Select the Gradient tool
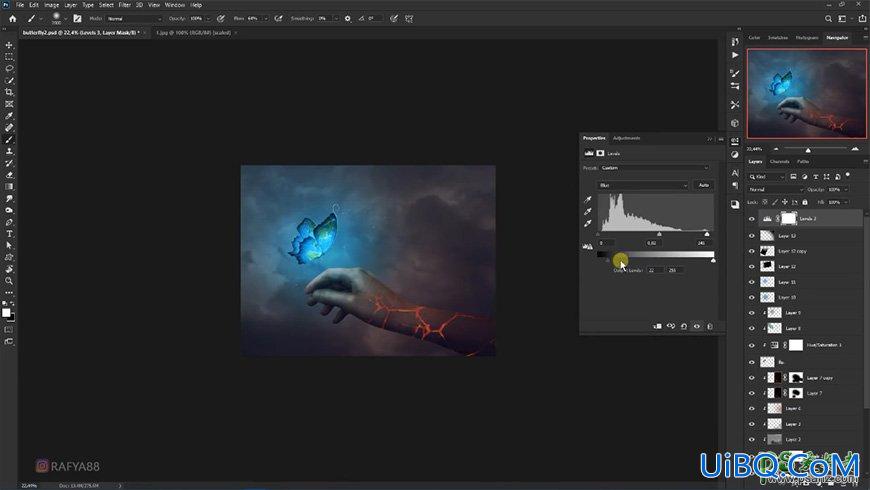The height and width of the screenshot is (490, 870). point(9,186)
